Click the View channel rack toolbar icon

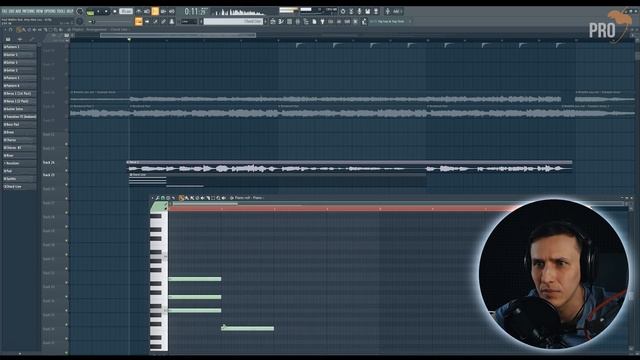pyautogui.click(x=289, y=21)
